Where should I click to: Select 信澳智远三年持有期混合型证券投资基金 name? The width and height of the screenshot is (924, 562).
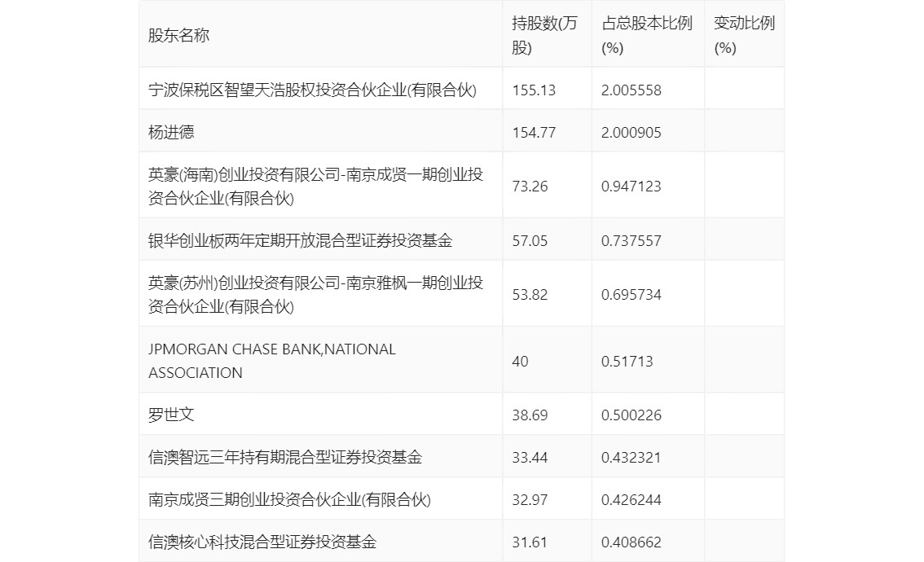point(284,457)
